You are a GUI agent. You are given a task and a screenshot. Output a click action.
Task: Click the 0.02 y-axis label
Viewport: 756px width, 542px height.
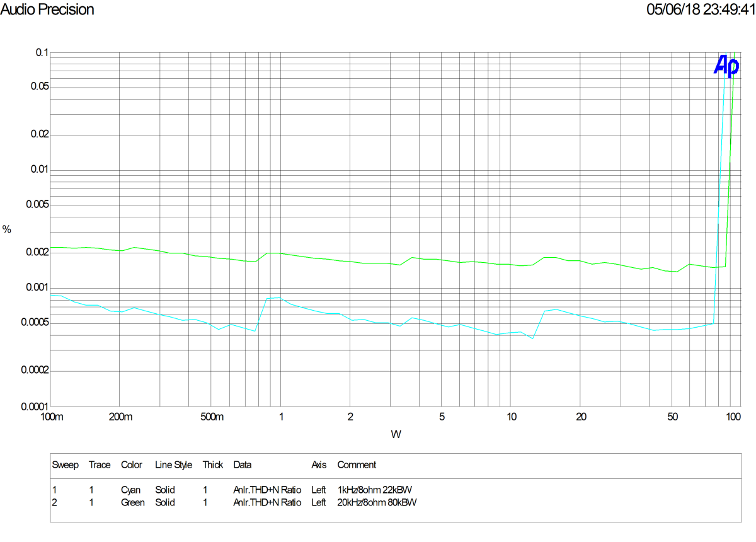tap(40, 134)
